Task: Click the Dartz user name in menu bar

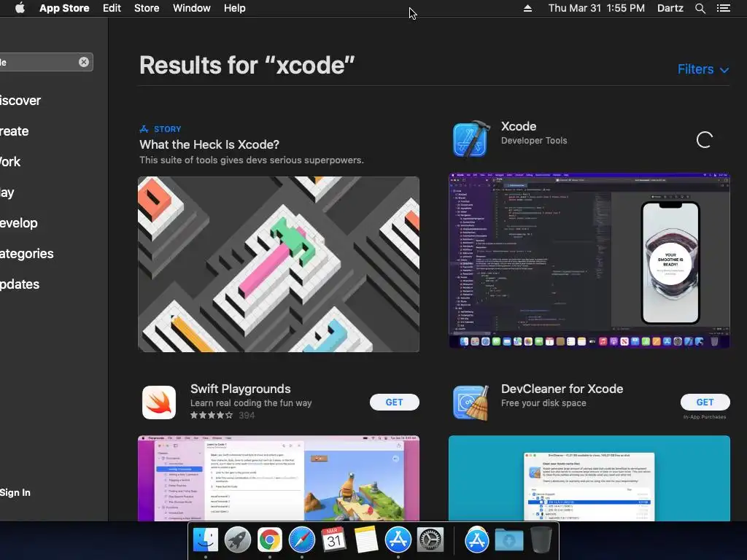Action: [x=670, y=8]
